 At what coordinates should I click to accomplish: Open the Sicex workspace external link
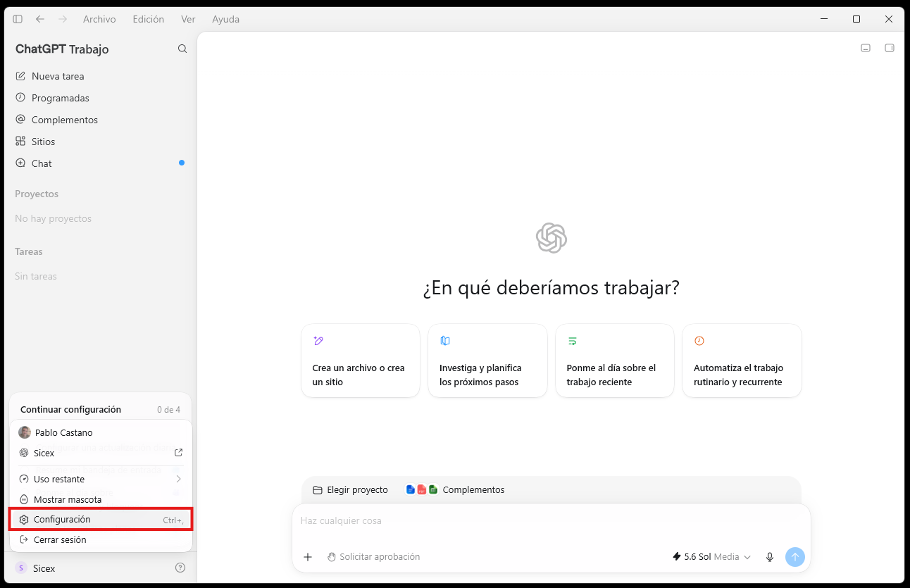(101, 453)
